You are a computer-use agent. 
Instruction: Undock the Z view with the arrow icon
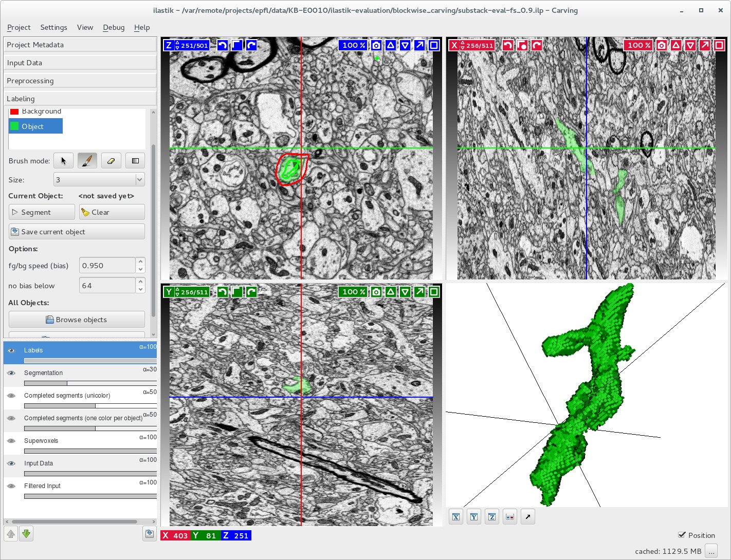tap(419, 45)
